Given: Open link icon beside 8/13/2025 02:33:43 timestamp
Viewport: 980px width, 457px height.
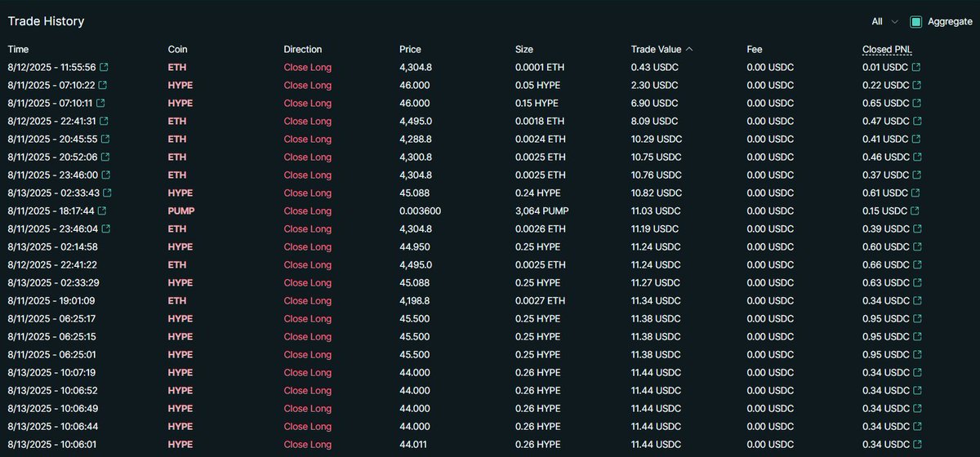Looking at the screenshot, I should [108, 193].
